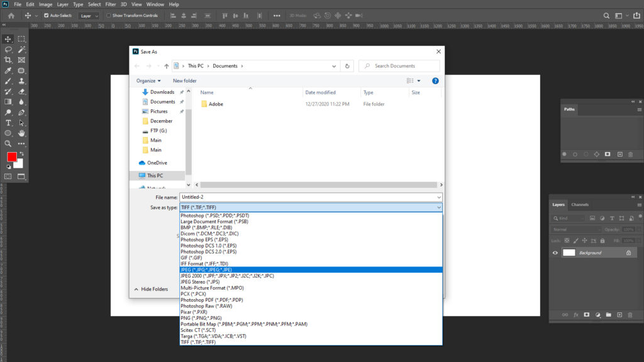This screenshot has height=362, width=644.
Task: Choose GIF format from list
Action: pyautogui.click(x=311, y=258)
